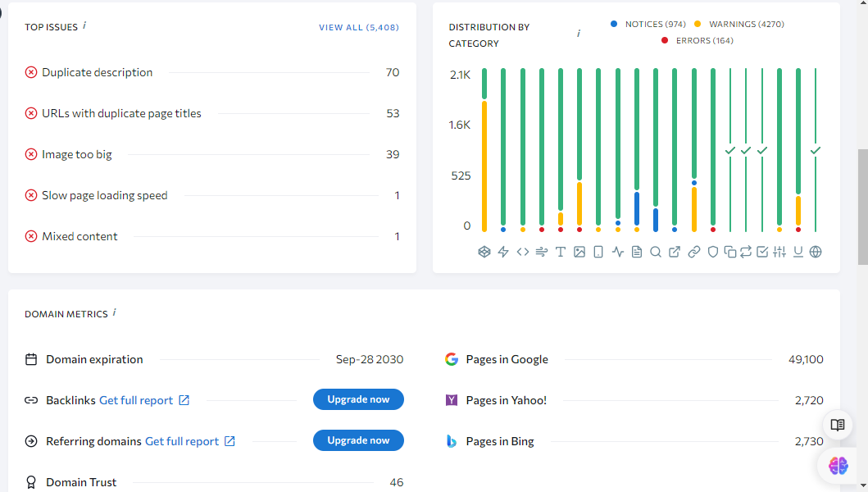This screenshot has height=492, width=868.
Task: Toggle the Notices (974) legend item
Action: [x=648, y=25]
